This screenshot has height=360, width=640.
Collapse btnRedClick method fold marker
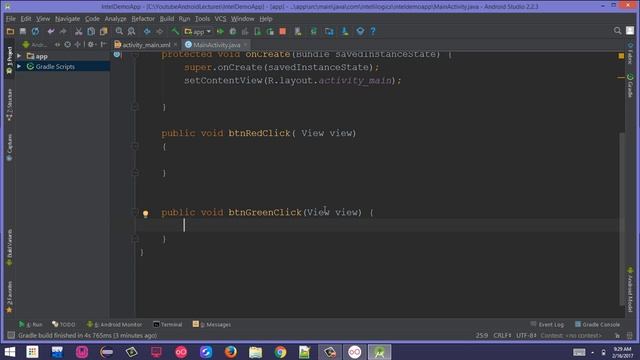click(x=135, y=146)
